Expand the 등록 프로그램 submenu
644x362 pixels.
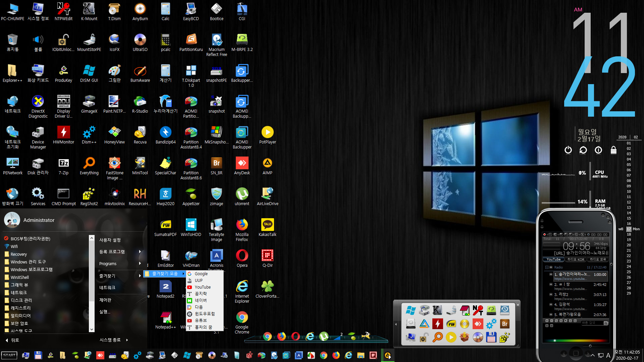[x=119, y=252]
